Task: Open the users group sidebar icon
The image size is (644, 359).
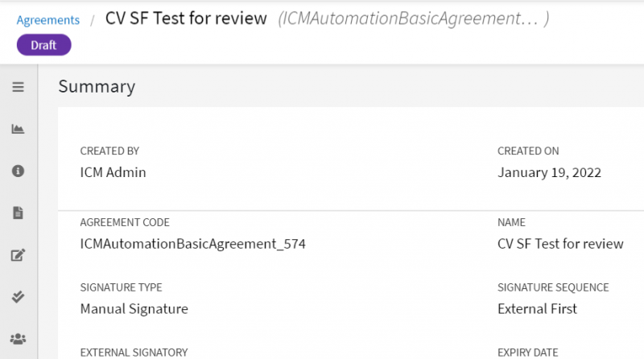Action: (18, 339)
